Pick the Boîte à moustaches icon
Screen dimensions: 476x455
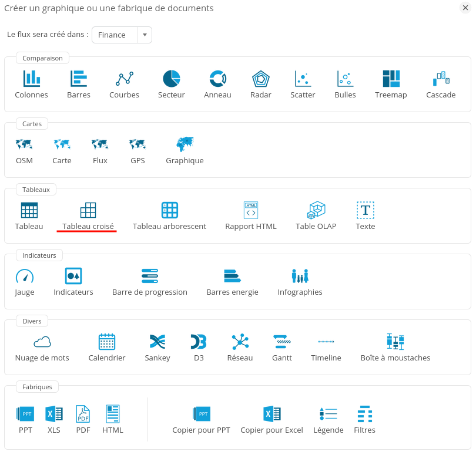[x=395, y=342]
